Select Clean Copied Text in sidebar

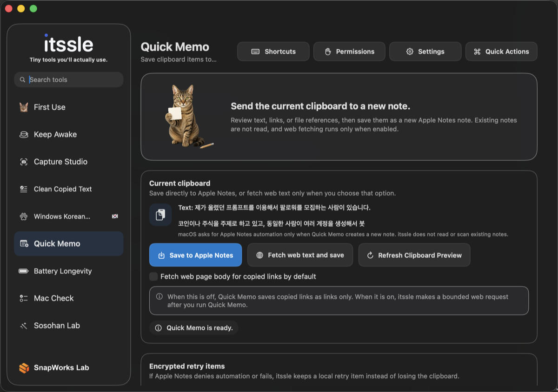69,189
